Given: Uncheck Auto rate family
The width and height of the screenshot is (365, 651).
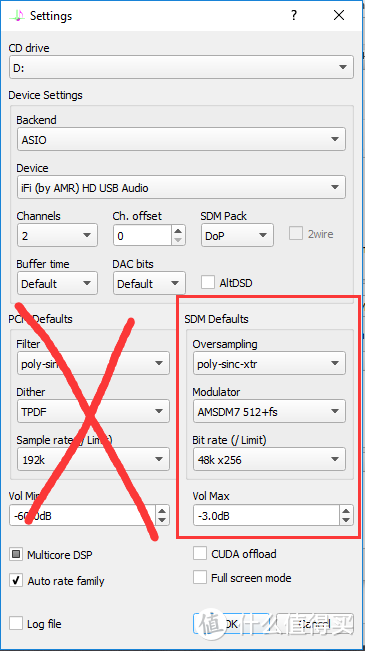Looking at the screenshot, I should [x=16, y=580].
